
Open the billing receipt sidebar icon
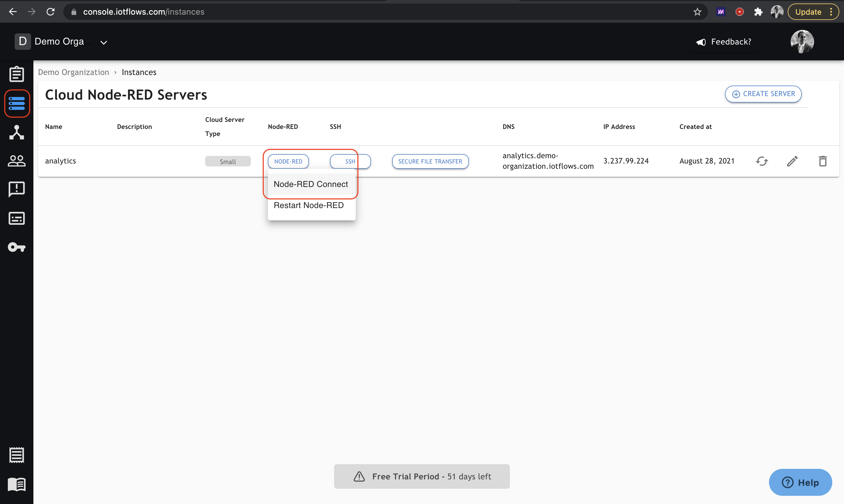click(16, 455)
